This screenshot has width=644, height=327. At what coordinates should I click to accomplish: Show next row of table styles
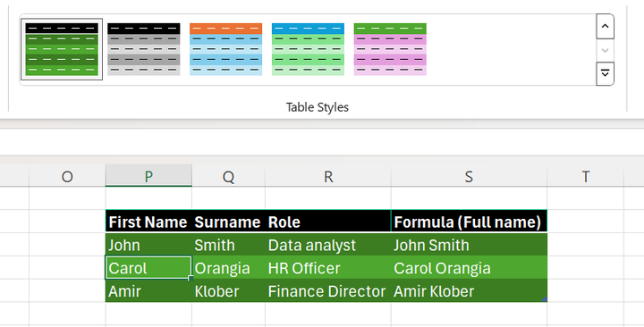(605, 50)
